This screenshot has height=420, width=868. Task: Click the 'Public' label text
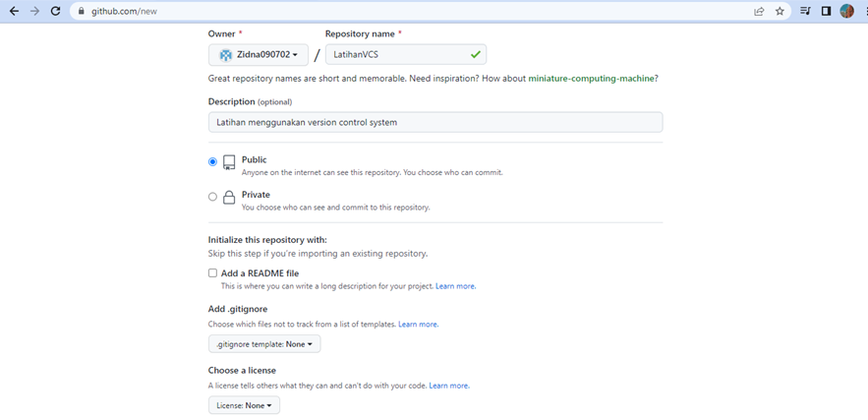coord(254,159)
